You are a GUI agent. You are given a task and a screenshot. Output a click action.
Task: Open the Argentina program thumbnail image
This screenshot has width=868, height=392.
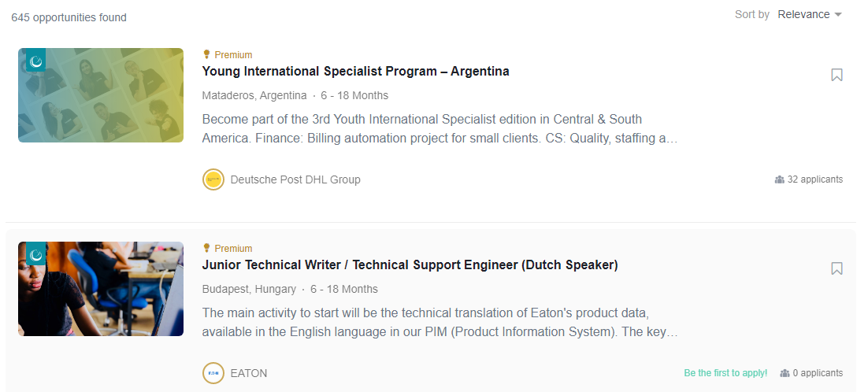tap(101, 95)
